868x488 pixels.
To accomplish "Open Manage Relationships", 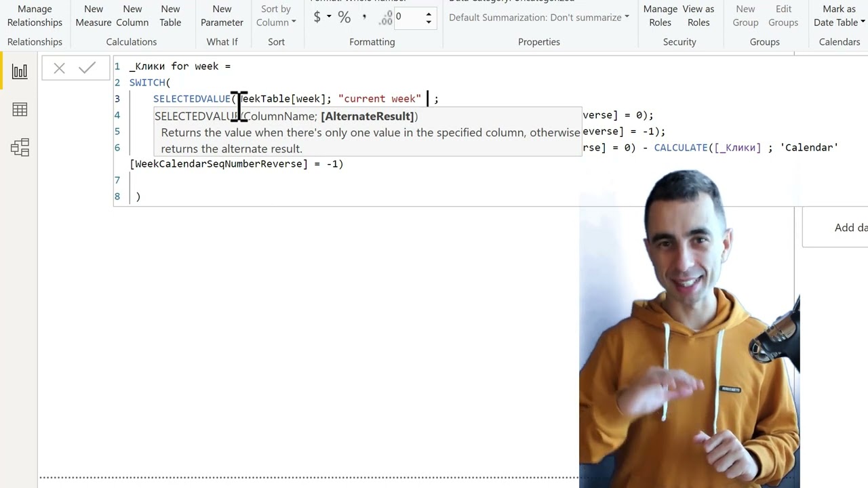I will [x=35, y=16].
